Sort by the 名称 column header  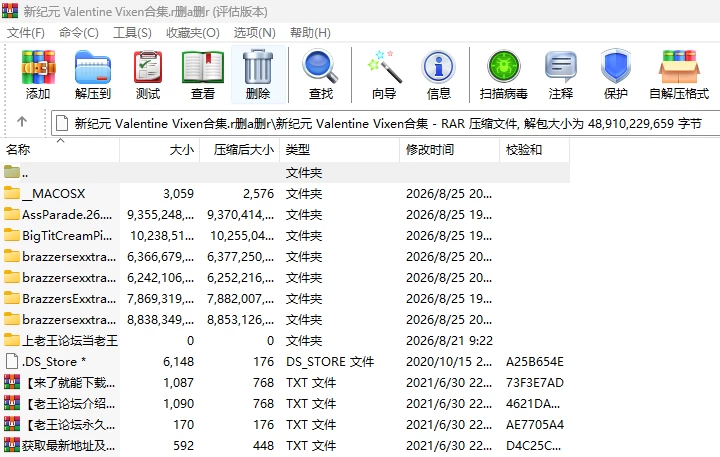(60, 150)
